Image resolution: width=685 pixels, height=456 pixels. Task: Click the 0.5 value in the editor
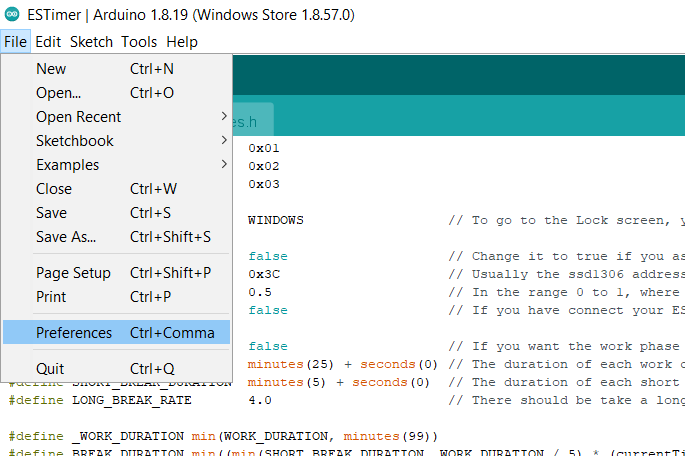(260, 292)
